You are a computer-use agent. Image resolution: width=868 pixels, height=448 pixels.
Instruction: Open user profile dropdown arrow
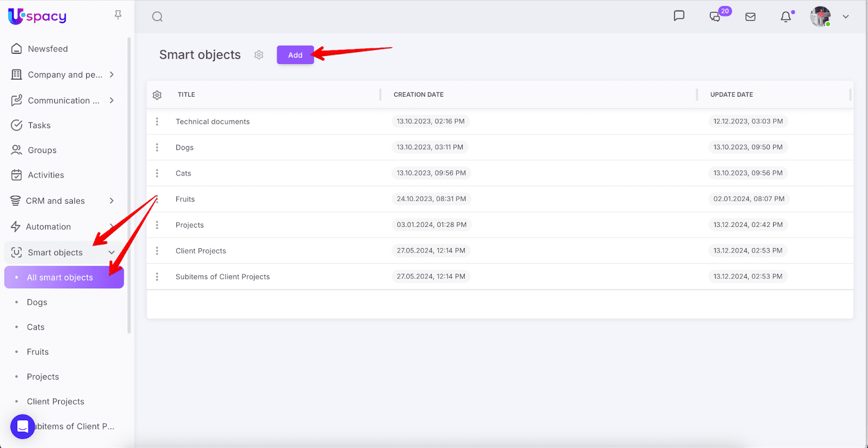tap(845, 17)
